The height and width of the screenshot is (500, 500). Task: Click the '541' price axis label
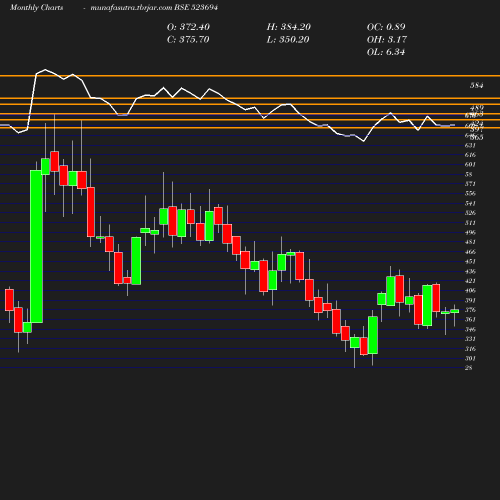click(x=470, y=203)
